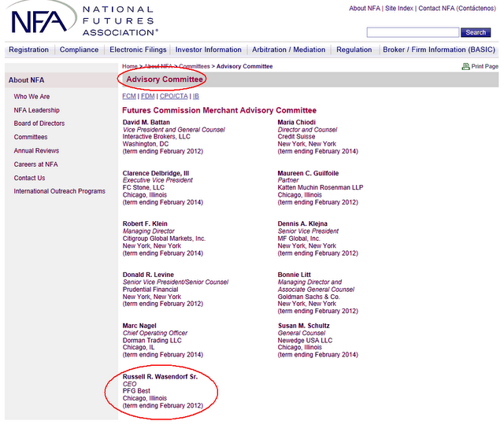
Task: Focus the search input field
Action: coord(413,32)
